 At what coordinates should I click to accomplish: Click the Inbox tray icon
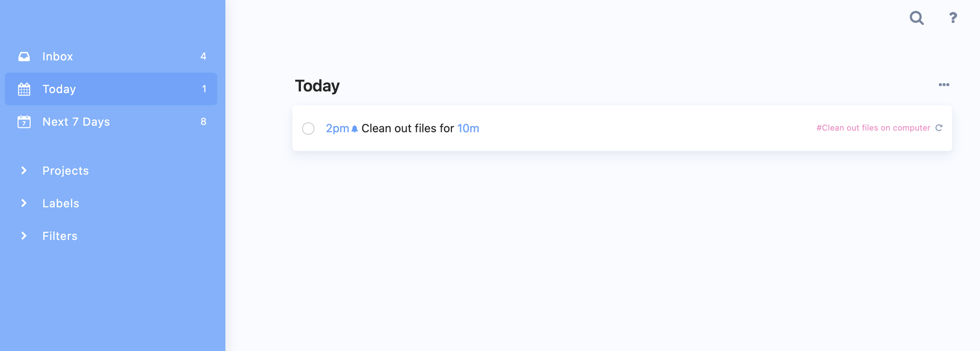coord(24,56)
